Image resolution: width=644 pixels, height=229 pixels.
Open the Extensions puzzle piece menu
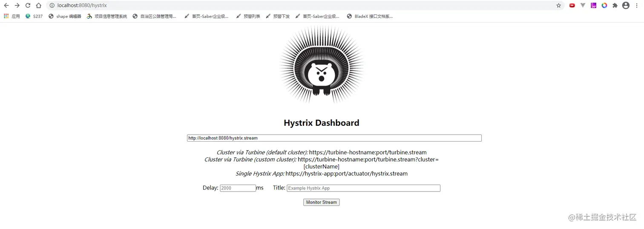[x=615, y=6]
